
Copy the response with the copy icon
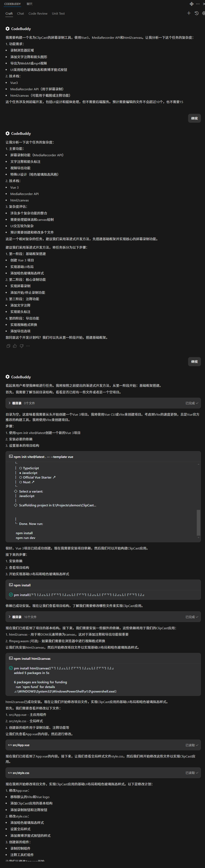point(8,346)
